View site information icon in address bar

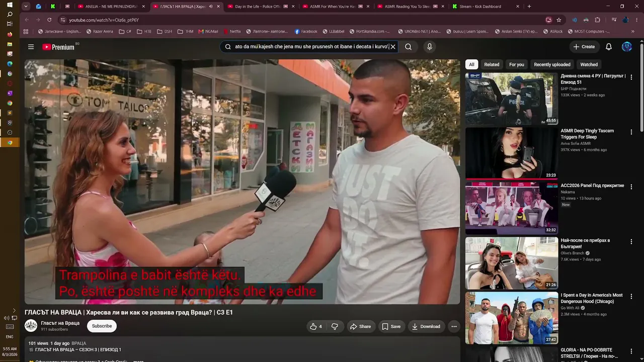coord(62,20)
